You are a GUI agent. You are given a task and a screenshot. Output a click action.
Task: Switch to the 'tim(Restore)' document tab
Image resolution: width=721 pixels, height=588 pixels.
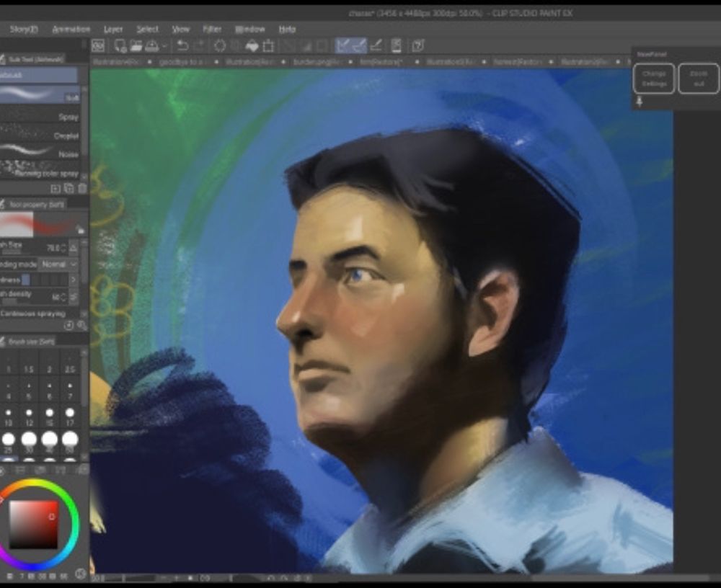381,61
